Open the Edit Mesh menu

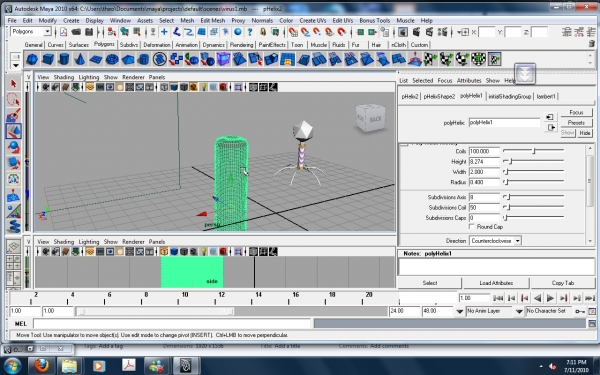(212, 21)
